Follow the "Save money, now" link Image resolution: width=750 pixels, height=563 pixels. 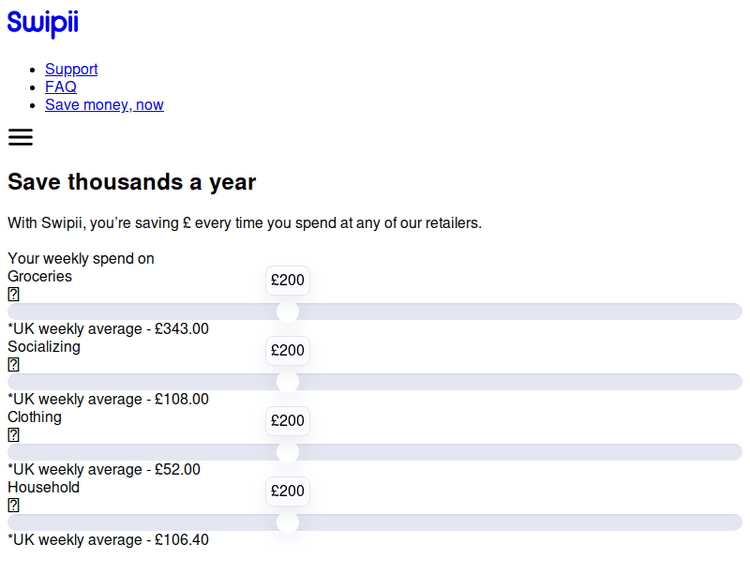click(x=104, y=105)
